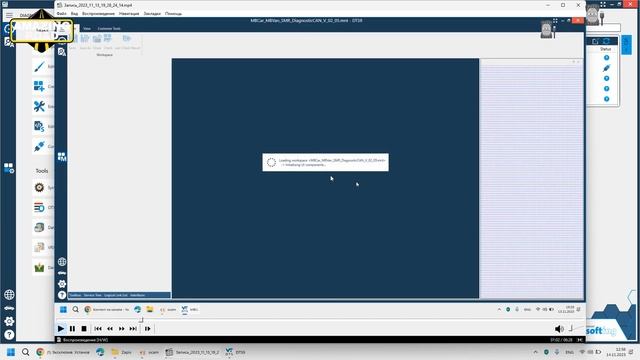Open Windows taskbar search
This screenshot has width=640, height=360.
(x=25, y=352)
